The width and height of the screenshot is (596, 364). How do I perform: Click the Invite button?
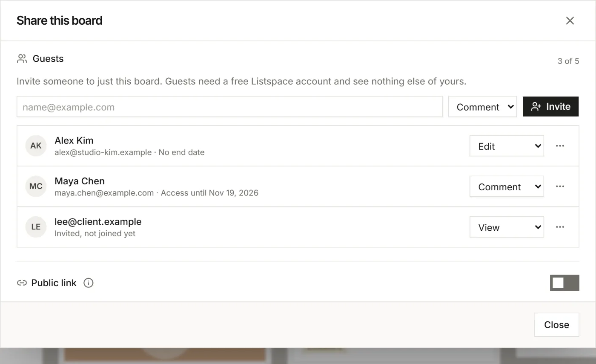550,106
